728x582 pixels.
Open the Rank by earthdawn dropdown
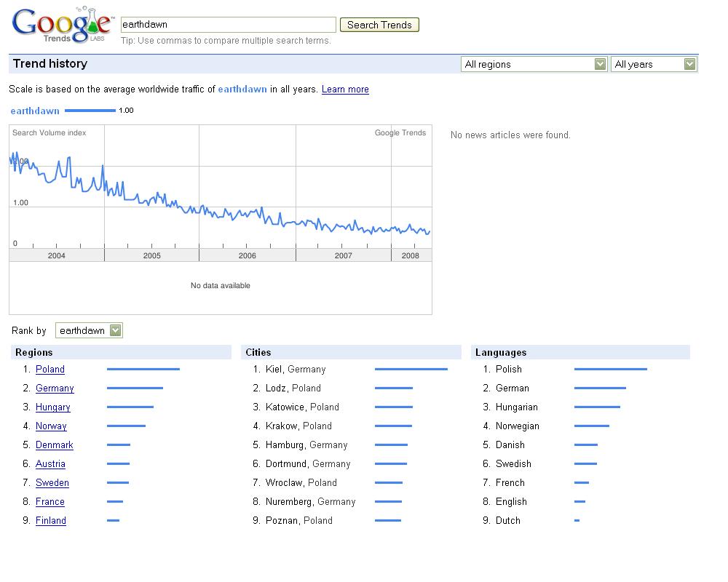point(89,330)
